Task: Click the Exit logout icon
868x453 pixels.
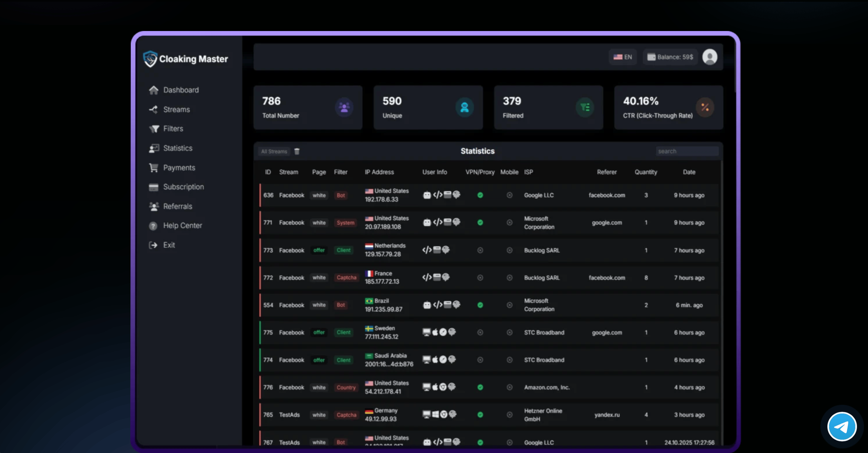Action: [153, 245]
